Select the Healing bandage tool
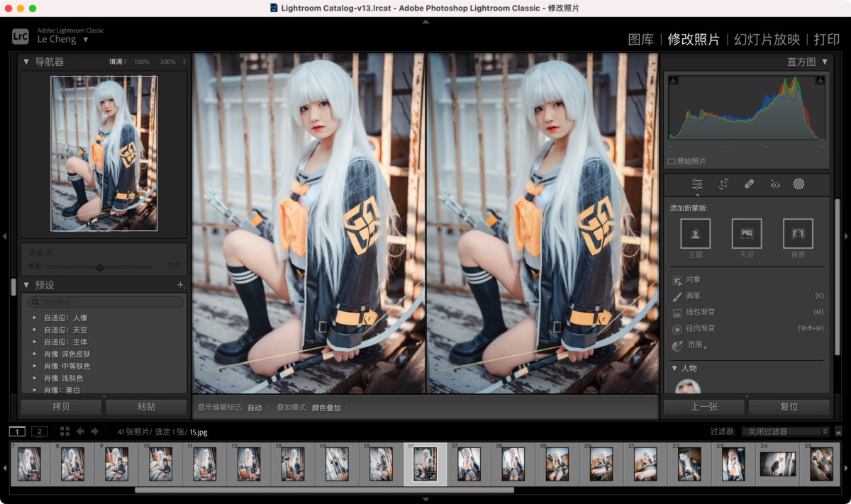This screenshot has width=851, height=504. [749, 184]
